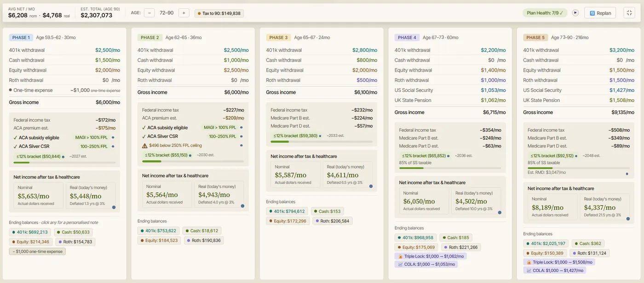
Task: Click Triple Lock: $1,000 → $1,508/mo chip
Action: pos(559,262)
